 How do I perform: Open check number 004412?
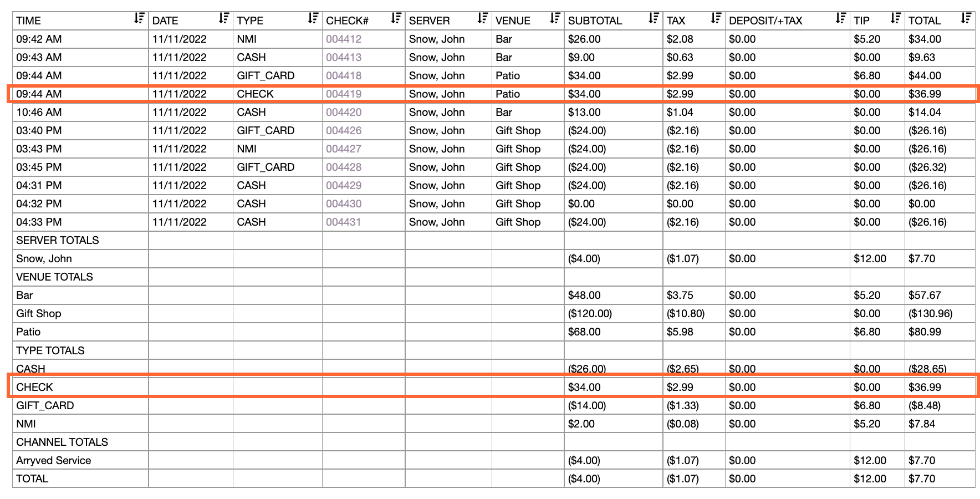click(x=344, y=39)
